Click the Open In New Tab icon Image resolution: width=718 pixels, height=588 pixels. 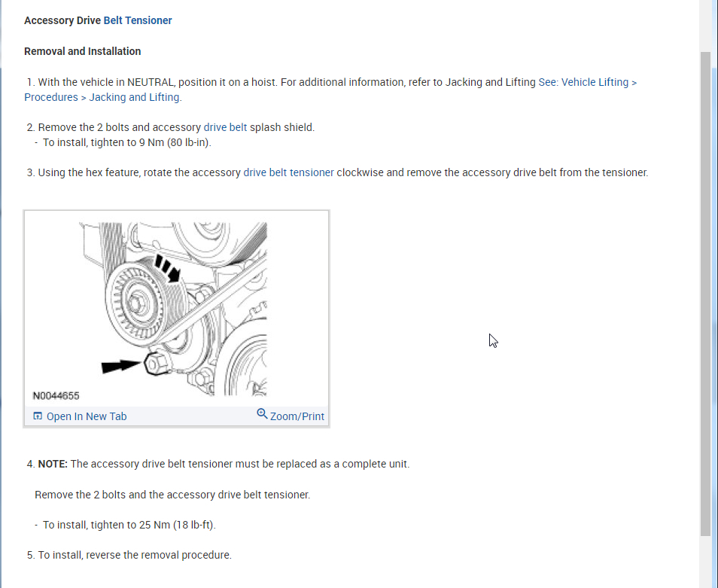(38, 416)
